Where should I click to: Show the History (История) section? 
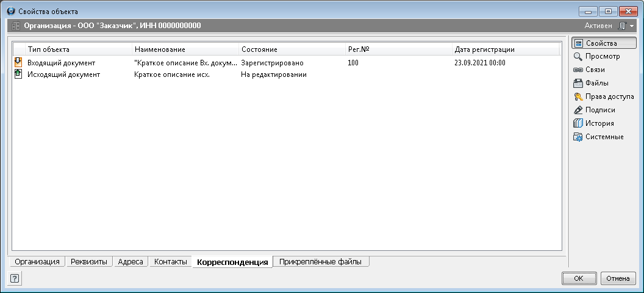599,123
